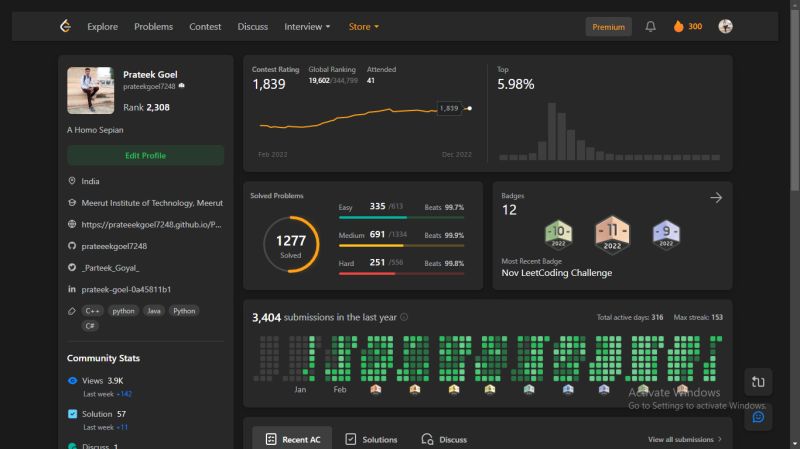Expand the Store dropdown menu
800x449 pixels.
click(x=364, y=27)
